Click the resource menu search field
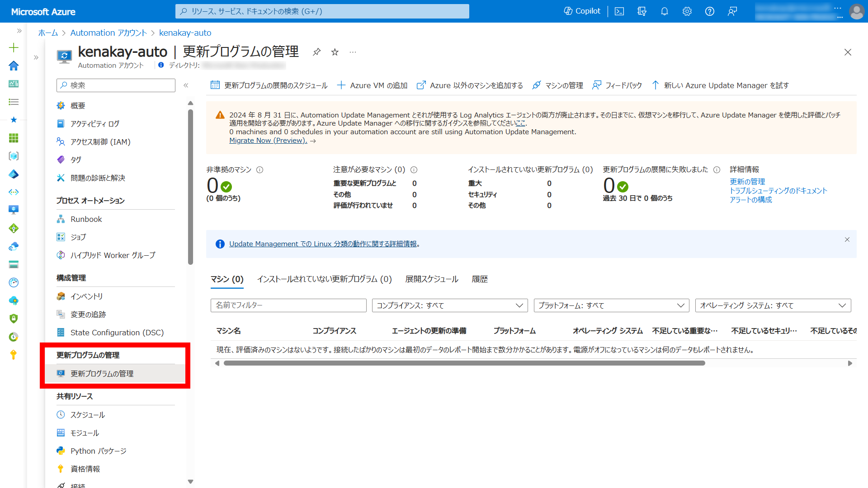Image resolution: width=868 pixels, height=488 pixels. click(116, 85)
